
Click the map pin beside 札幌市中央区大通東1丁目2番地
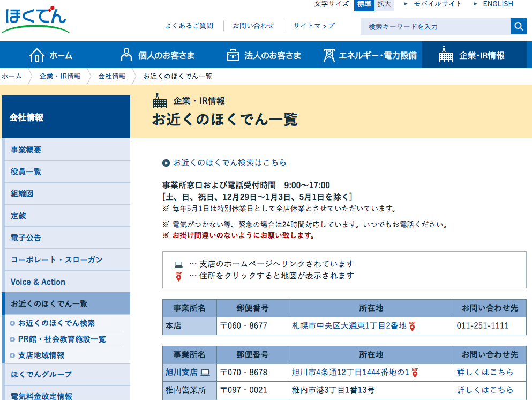point(412,327)
